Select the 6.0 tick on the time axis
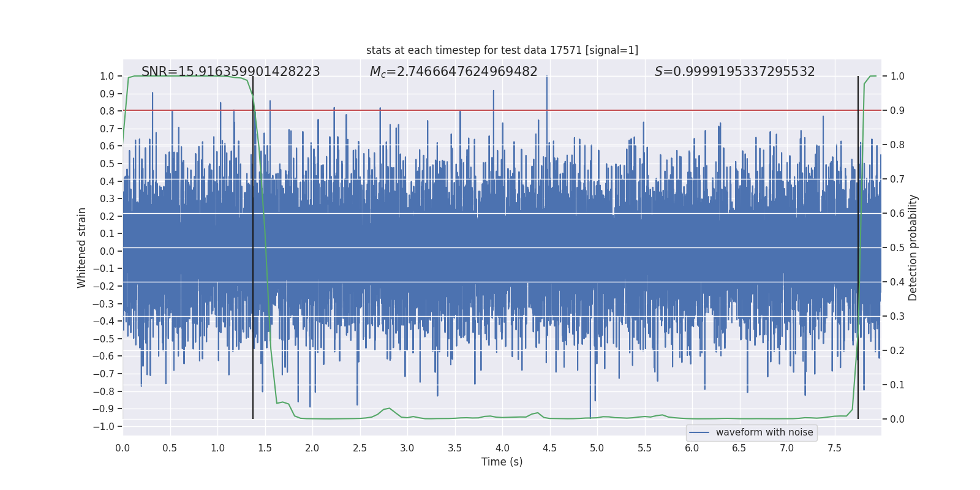 [692, 448]
